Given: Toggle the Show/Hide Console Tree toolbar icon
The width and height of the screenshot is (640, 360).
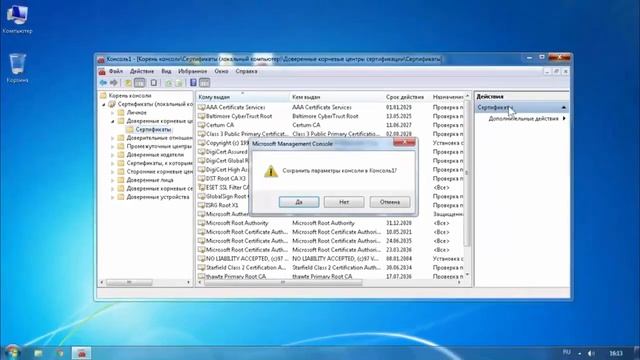Looking at the screenshot, I should [140, 83].
